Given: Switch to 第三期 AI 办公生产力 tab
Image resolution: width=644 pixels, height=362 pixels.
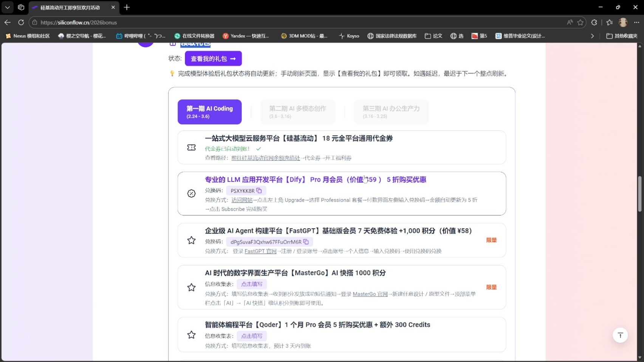Looking at the screenshot, I should tap(391, 112).
